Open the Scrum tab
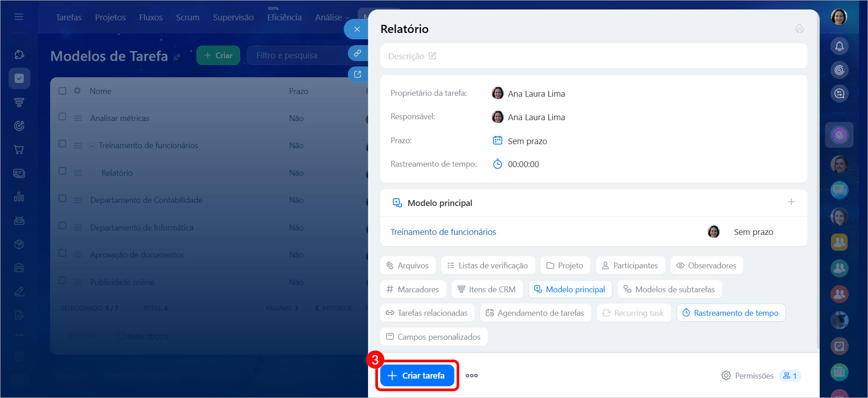 pyautogui.click(x=187, y=18)
